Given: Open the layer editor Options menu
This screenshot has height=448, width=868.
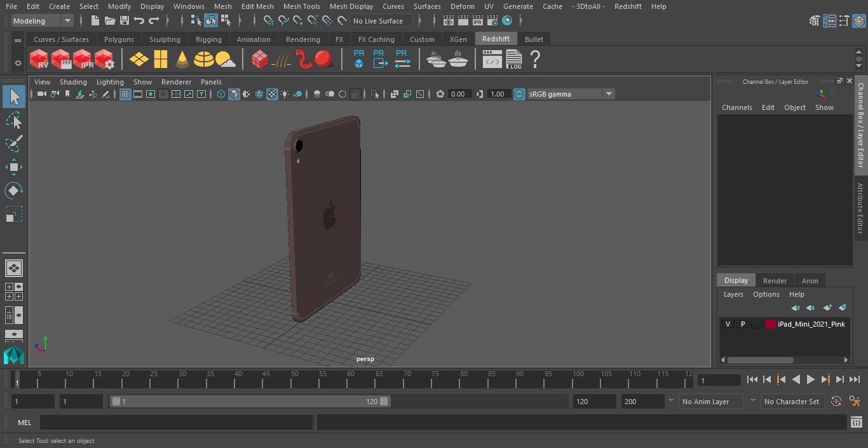Looking at the screenshot, I should click(x=766, y=294).
